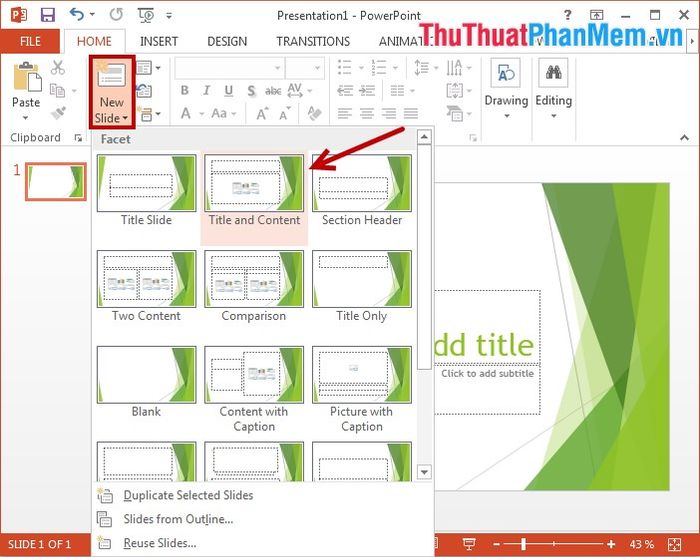
Task: Click the Numbering list icon
Action: tap(379, 68)
